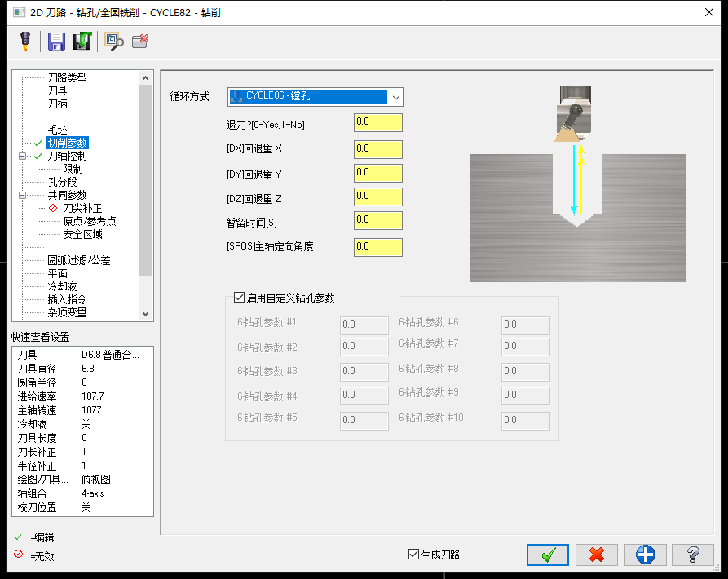
Task: Click the [DZ]回退量 Z input field
Action: tap(378, 197)
